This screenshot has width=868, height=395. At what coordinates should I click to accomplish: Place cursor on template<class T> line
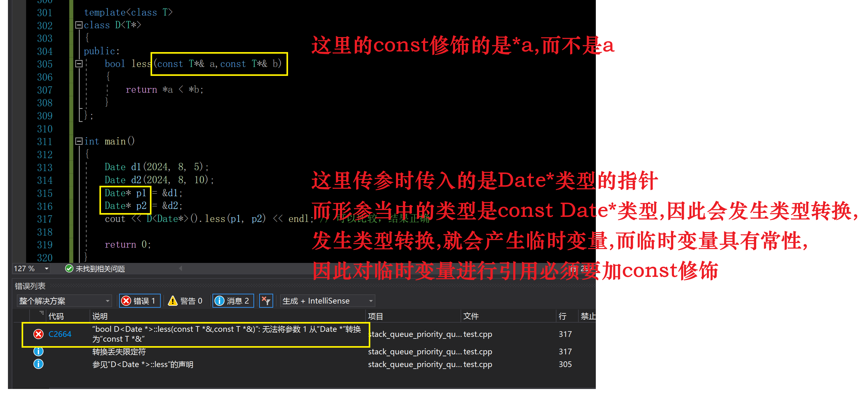coord(128,12)
